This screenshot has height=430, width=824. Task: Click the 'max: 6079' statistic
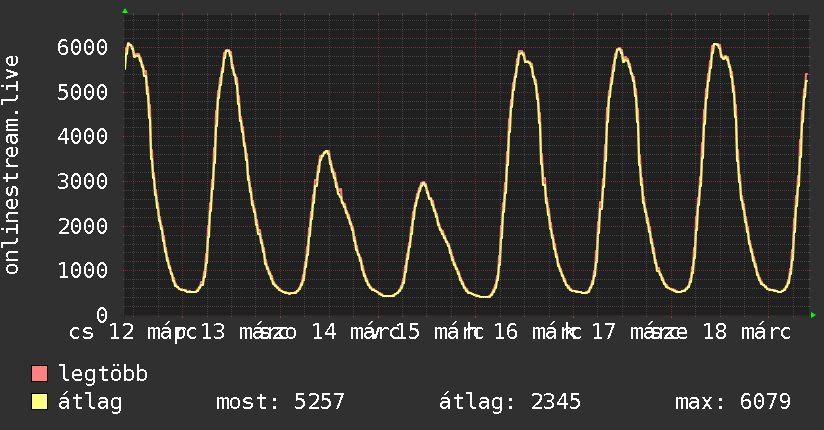[733, 402]
